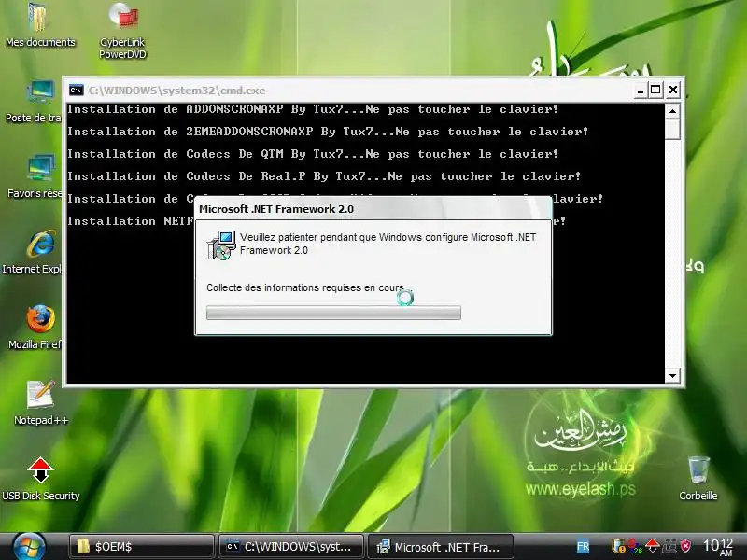Click the cmd.exe title bar icon
The height and width of the screenshot is (560, 747).
pos(76,90)
